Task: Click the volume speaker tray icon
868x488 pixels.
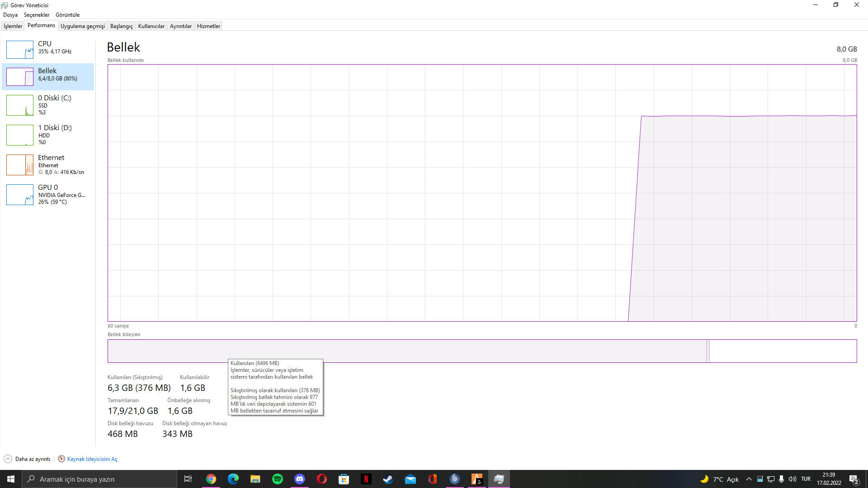Action: tap(792, 479)
